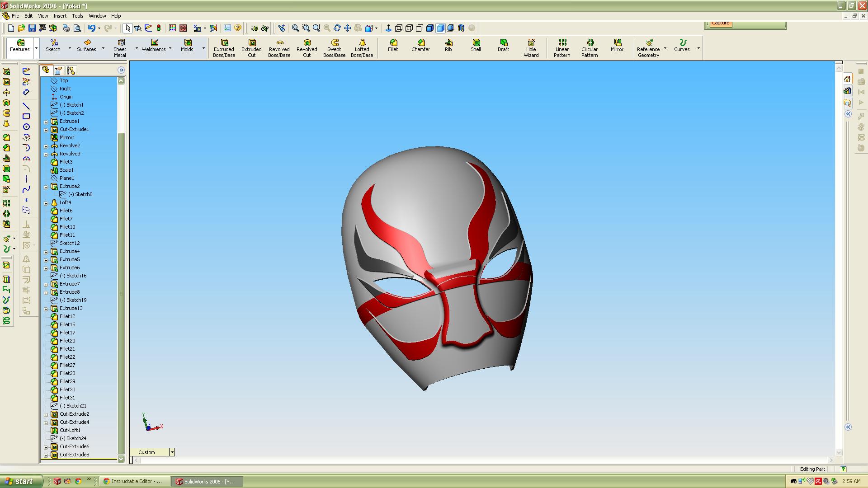Switch to the Sketch toolbar tab
Image resolution: width=868 pixels, height=488 pixels.
point(53,45)
